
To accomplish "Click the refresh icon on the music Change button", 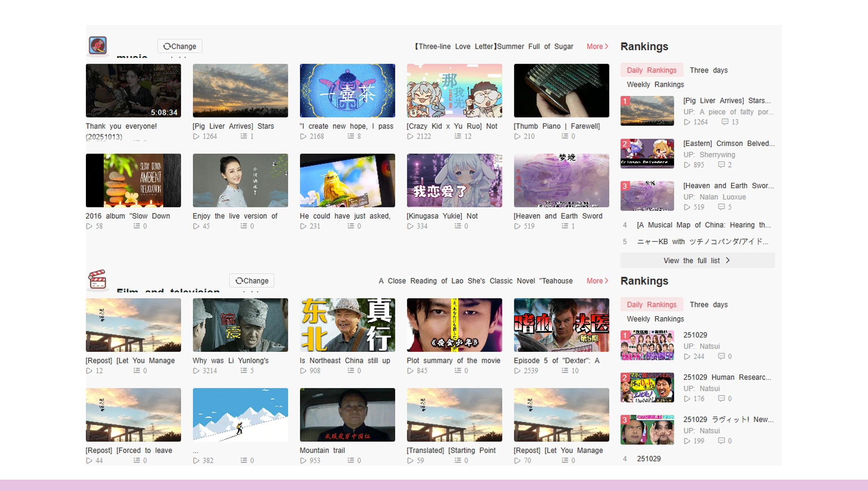I will pos(167,46).
